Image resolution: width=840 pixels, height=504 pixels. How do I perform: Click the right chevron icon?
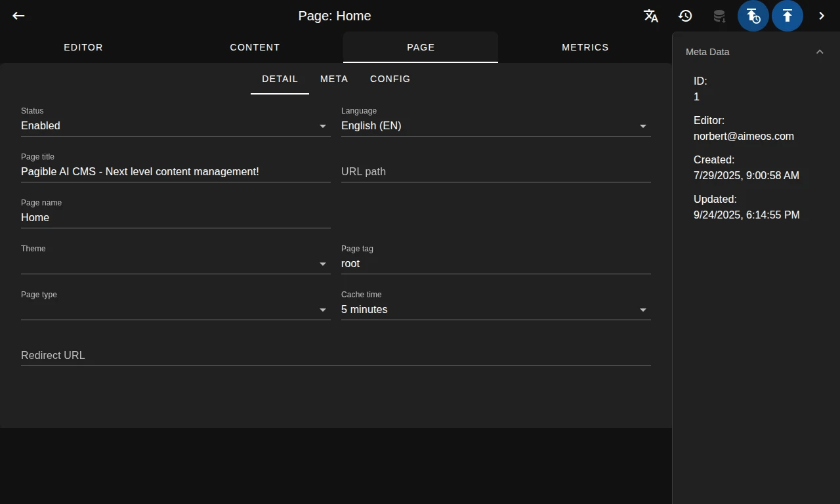point(822,16)
